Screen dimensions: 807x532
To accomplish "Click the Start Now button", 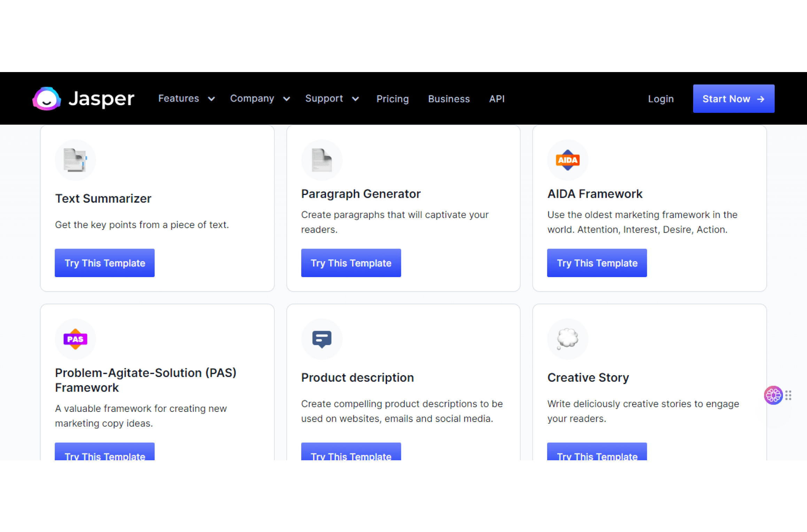I will tap(734, 99).
